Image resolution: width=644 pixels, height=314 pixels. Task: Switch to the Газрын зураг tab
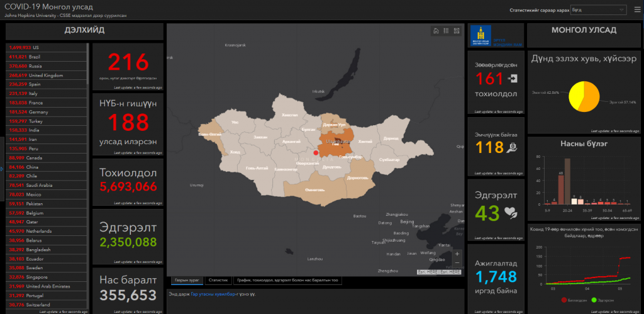click(x=186, y=280)
